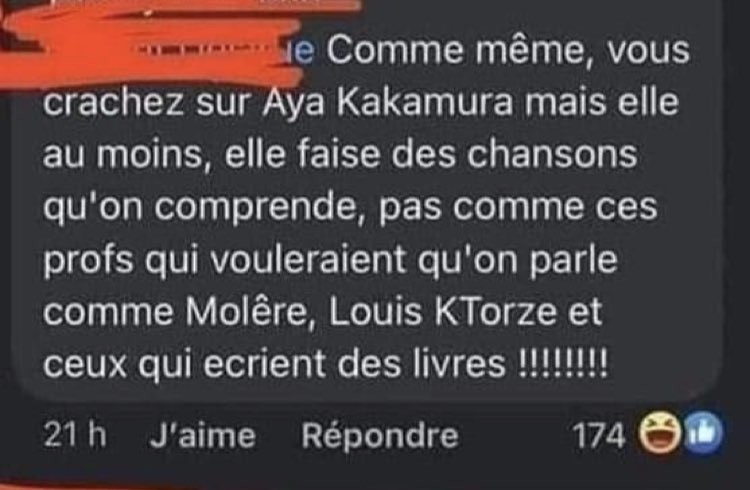Click the row of exclamation marks
The image size is (750, 490).
click(563, 364)
